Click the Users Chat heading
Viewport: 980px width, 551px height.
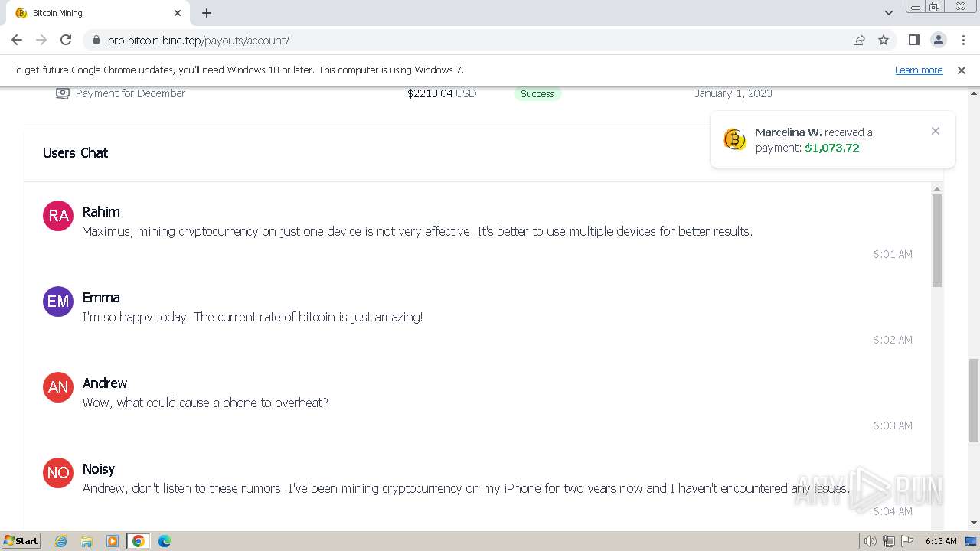75,153
